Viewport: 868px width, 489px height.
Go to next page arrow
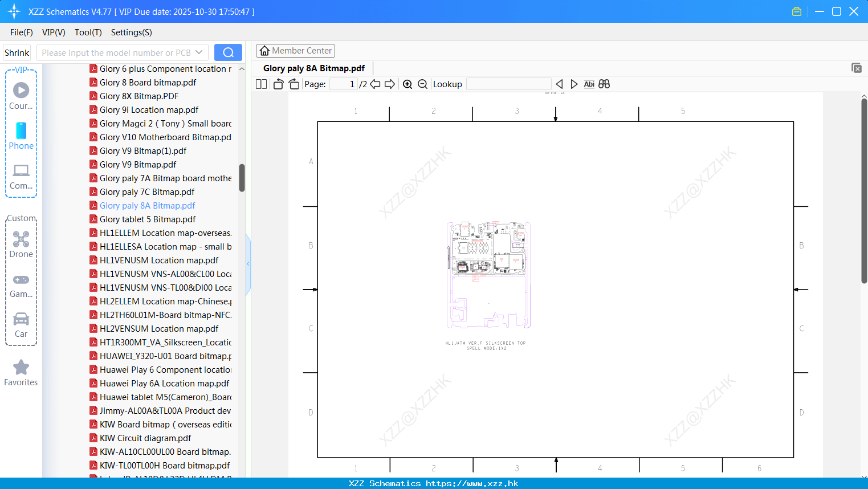pyautogui.click(x=390, y=84)
